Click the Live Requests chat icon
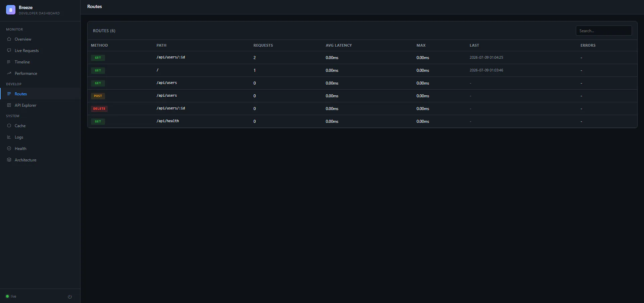The height and width of the screenshot is (303, 644). tap(9, 51)
